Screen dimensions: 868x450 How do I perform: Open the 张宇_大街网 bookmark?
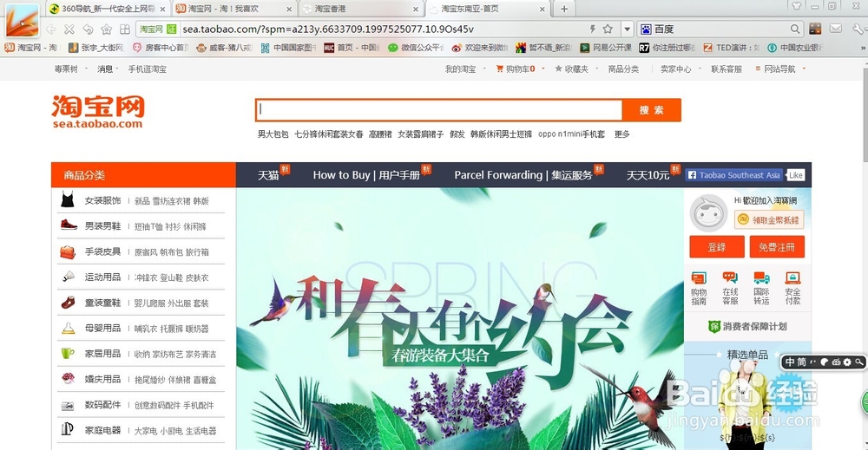click(95, 48)
